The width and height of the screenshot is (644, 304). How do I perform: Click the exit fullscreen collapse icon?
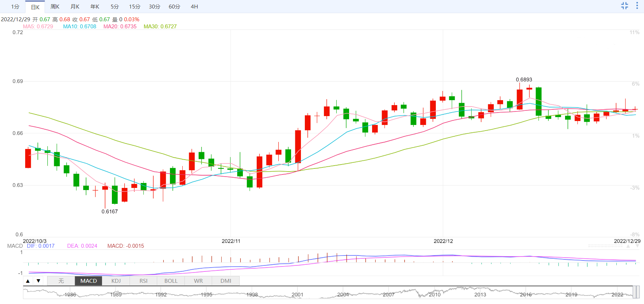point(625,6)
